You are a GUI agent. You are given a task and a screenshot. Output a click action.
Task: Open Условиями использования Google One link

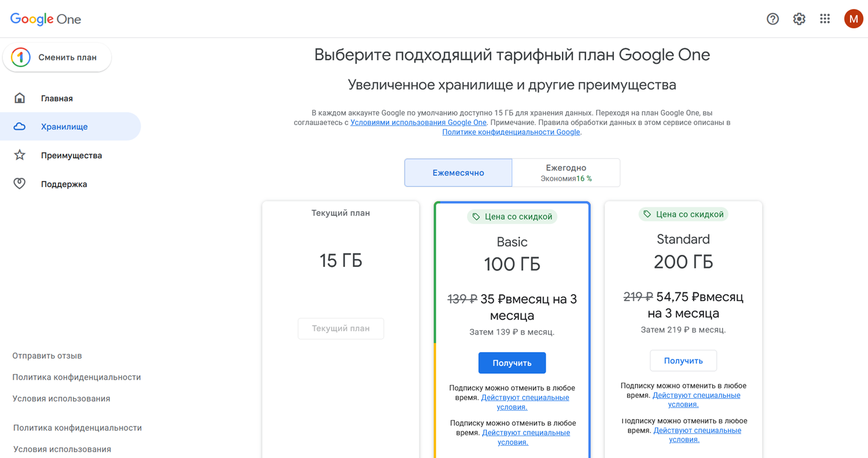418,123
